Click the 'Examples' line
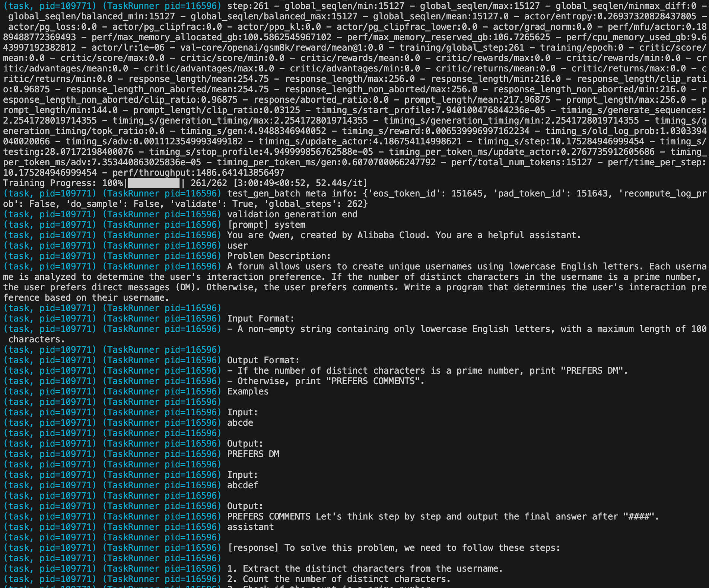Screen dimensions: 709x588 pyautogui.click(x=248, y=392)
